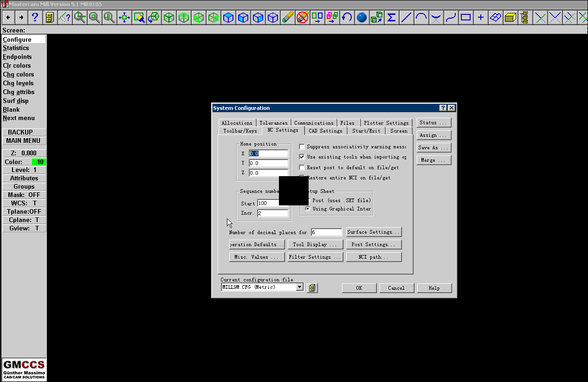Click the number of decimal places field
Image resolution: width=588 pixels, height=382 pixels.
pos(327,232)
